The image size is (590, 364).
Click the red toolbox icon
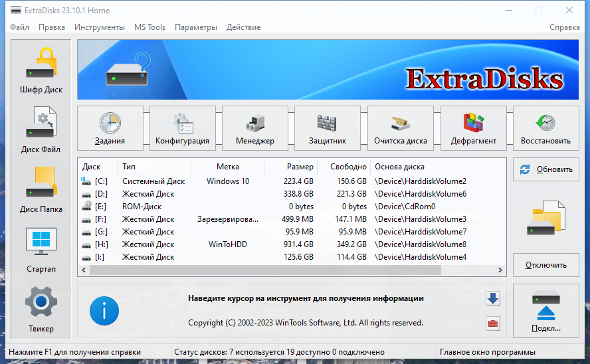[x=492, y=323]
